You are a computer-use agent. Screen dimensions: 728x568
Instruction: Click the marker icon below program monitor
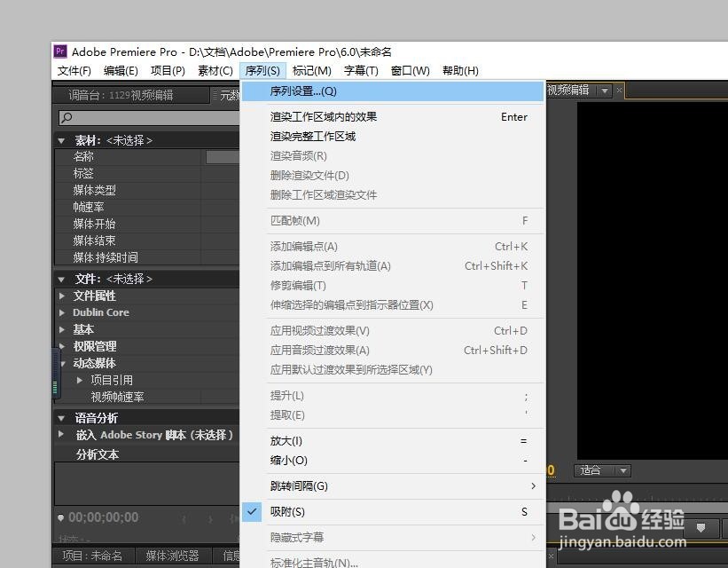pyautogui.click(x=701, y=528)
